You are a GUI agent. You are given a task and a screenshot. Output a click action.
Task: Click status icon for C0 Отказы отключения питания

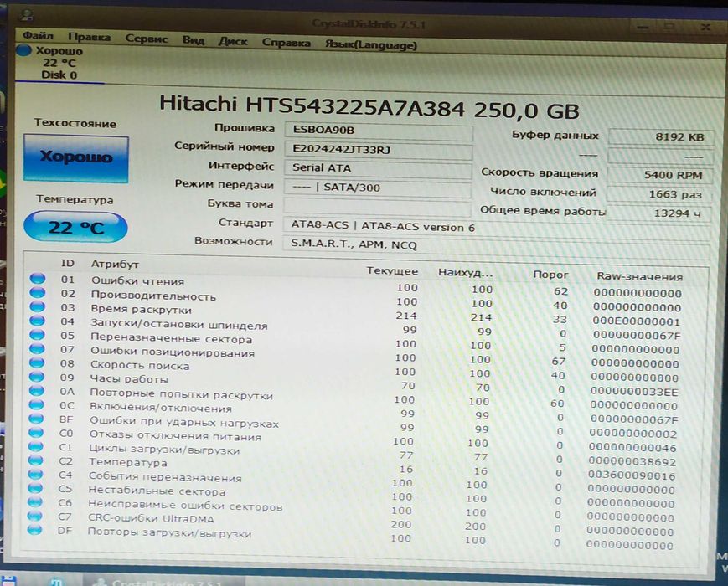tap(36, 432)
